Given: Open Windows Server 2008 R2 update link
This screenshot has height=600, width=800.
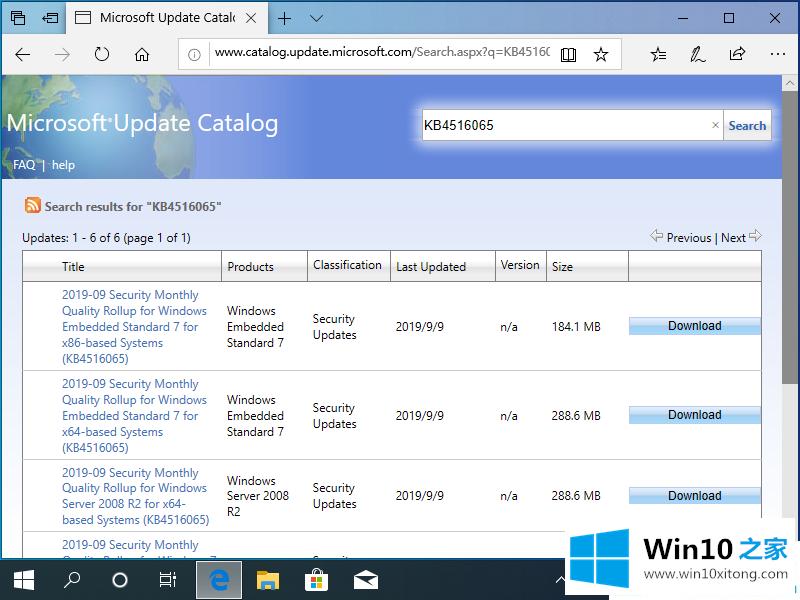Looking at the screenshot, I should click(x=135, y=496).
